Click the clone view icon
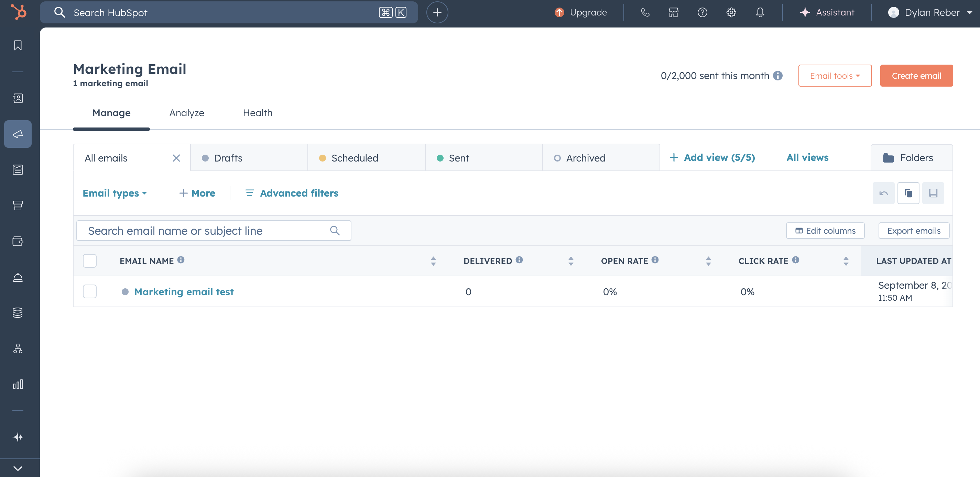 coord(908,193)
